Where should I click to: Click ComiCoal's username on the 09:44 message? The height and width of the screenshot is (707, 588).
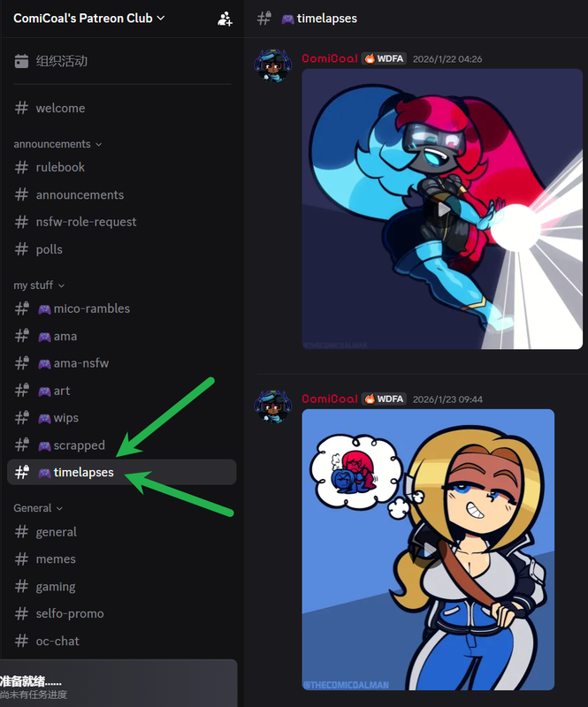pyautogui.click(x=330, y=399)
